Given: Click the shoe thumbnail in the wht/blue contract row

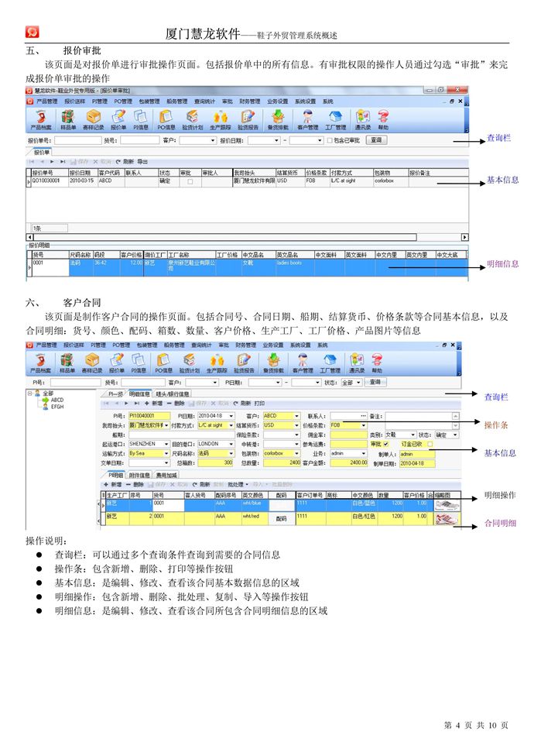Looking at the screenshot, I should click(446, 504).
